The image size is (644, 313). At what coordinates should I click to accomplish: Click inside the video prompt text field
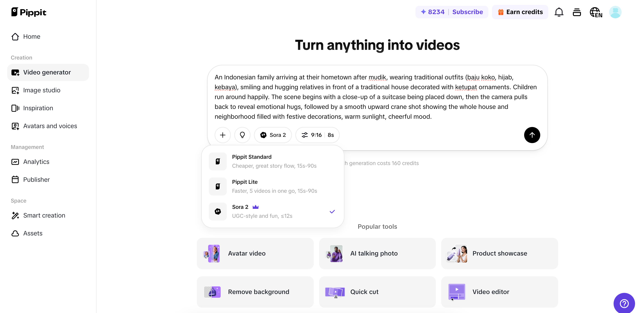pyautogui.click(x=375, y=97)
